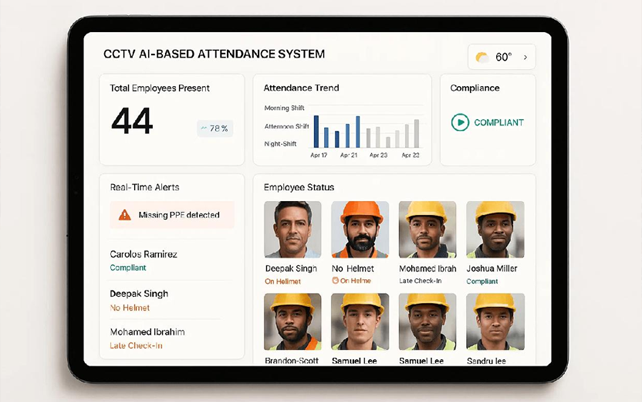Click the weather sun-and-cloud icon

point(482,57)
